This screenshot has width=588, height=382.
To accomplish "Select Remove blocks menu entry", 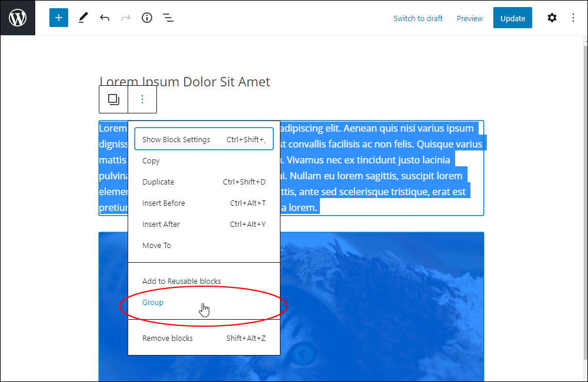I will tap(204, 338).
